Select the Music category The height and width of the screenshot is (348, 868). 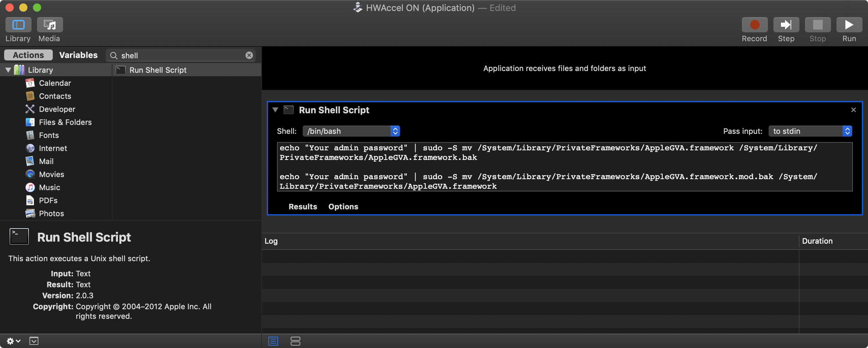[x=49, y=187]
